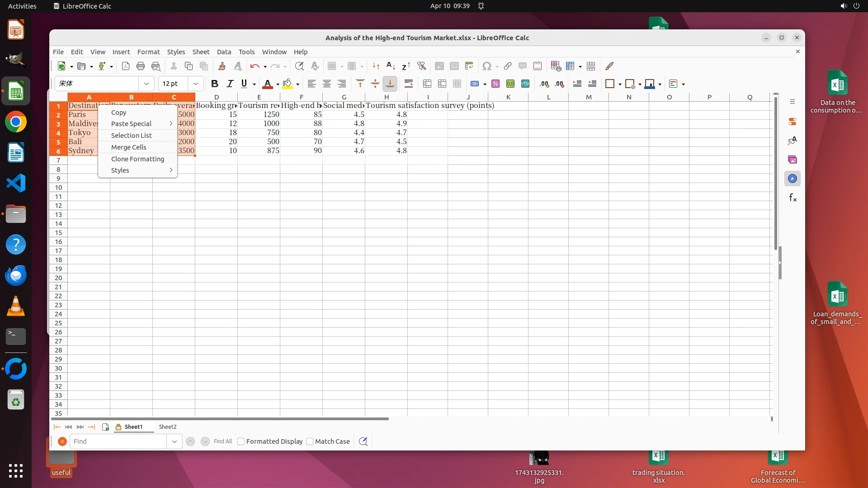Viewport: 868px width, 488px height.
Task: Open the Find history dropdown arrow
Action: (174, 441)
